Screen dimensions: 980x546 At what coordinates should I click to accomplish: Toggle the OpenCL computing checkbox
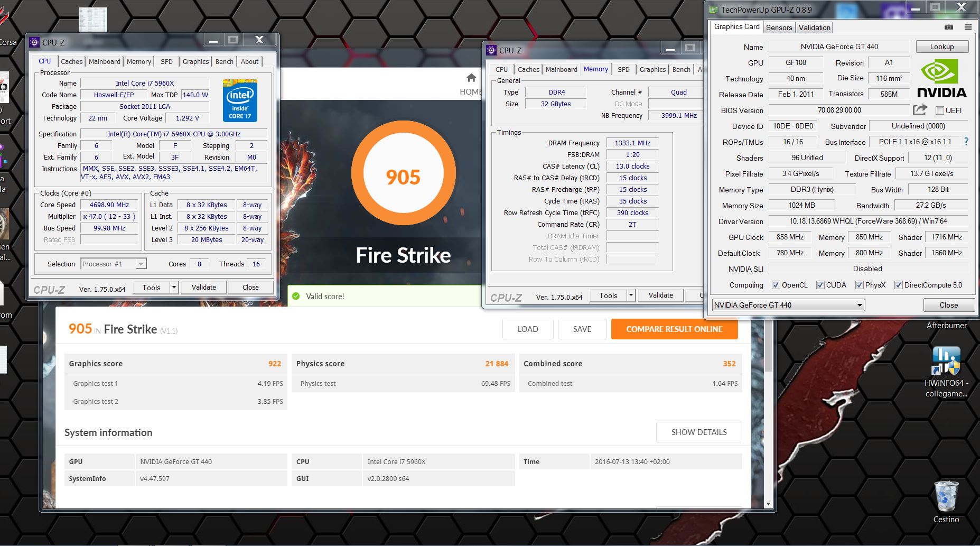click(x=776, y=285)
